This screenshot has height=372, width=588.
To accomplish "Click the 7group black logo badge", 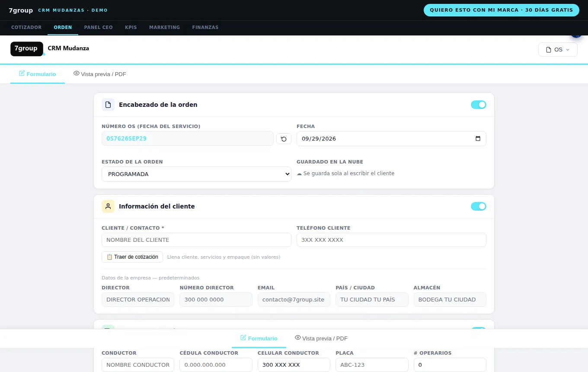I will tap(27, 49).
